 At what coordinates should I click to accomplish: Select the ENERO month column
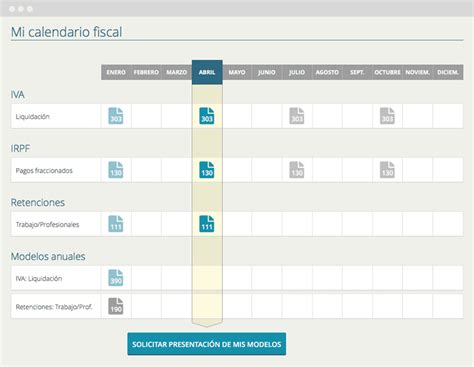coord(116,72)
